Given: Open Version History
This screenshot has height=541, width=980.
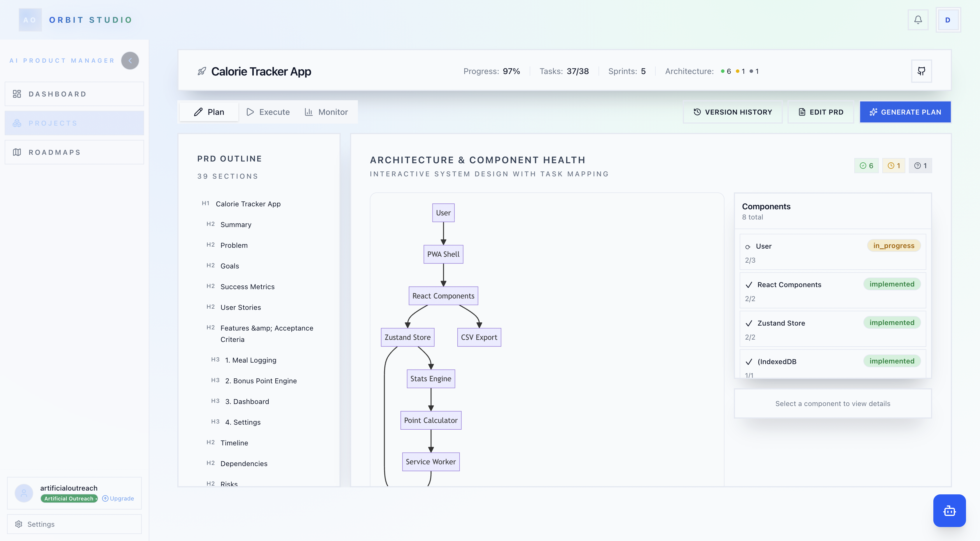Looking at the screenshot, I should [x=732, y=112].
